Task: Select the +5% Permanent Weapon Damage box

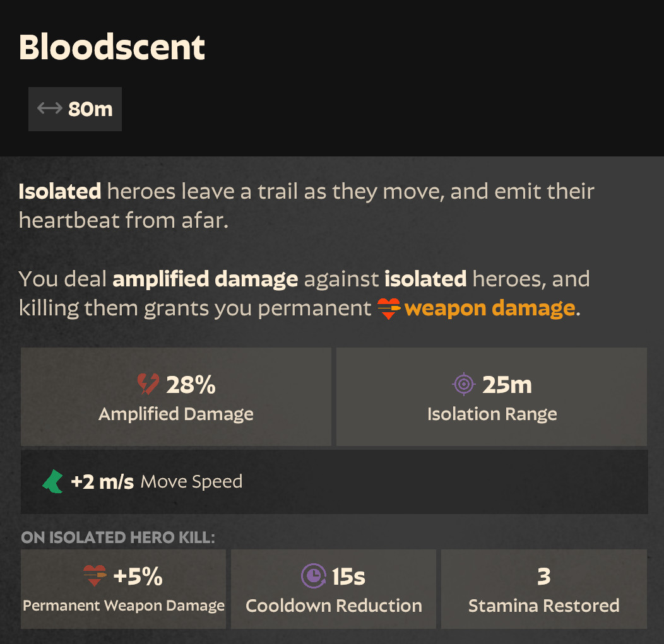Action: pyautogui.click(x=123, y=589)
